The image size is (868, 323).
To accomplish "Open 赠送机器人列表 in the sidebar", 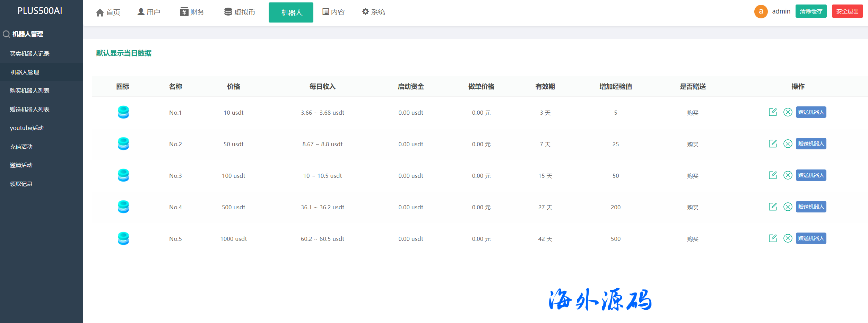I will [30, 110].
